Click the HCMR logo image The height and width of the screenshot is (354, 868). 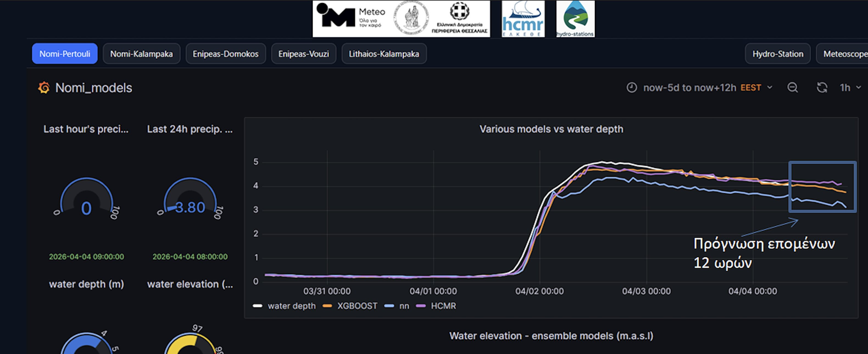coord(523,19)
